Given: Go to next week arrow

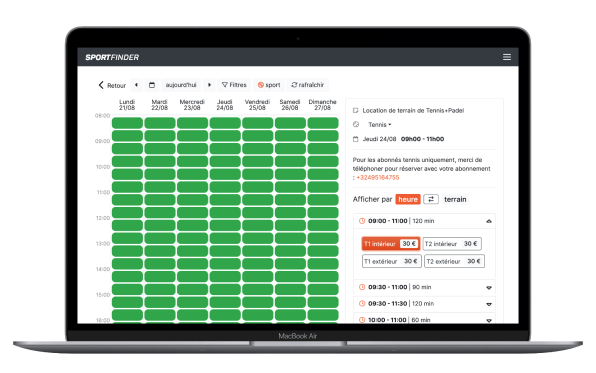Looking at the screenshot, I should click(x=209, y=85).
